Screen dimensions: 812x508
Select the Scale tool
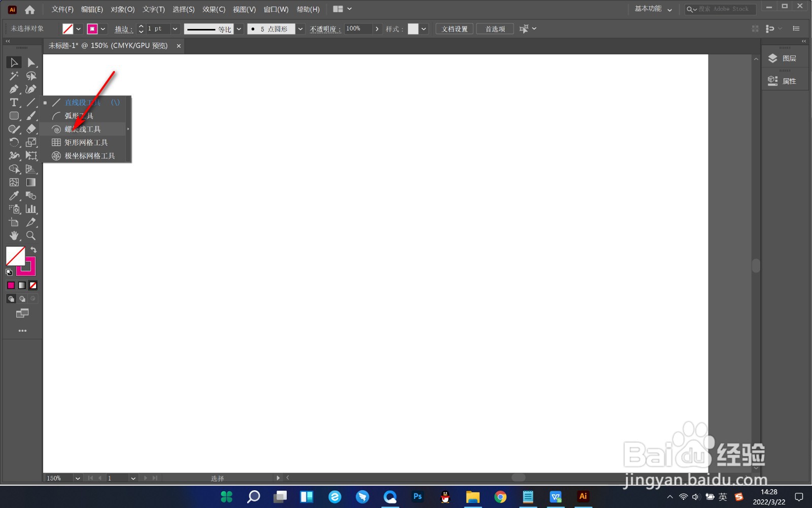31,142
